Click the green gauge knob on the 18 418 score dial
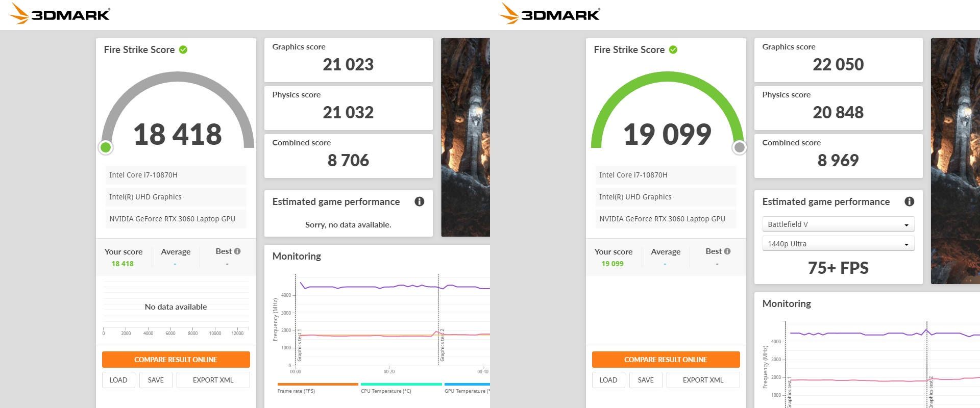 click(x=106, y=147)
